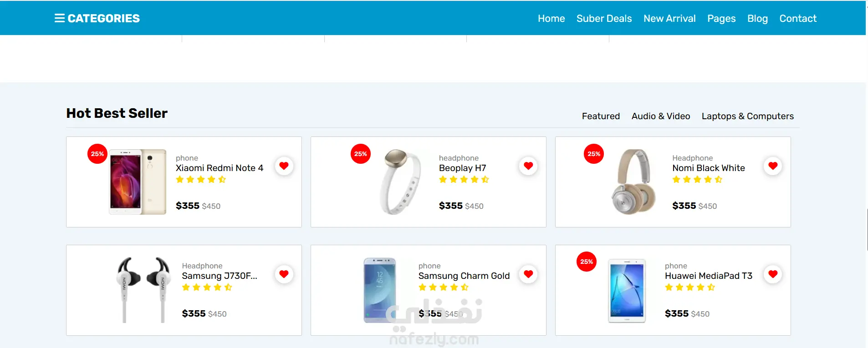Click the Nomi Black White headphone image

(635, 182)
